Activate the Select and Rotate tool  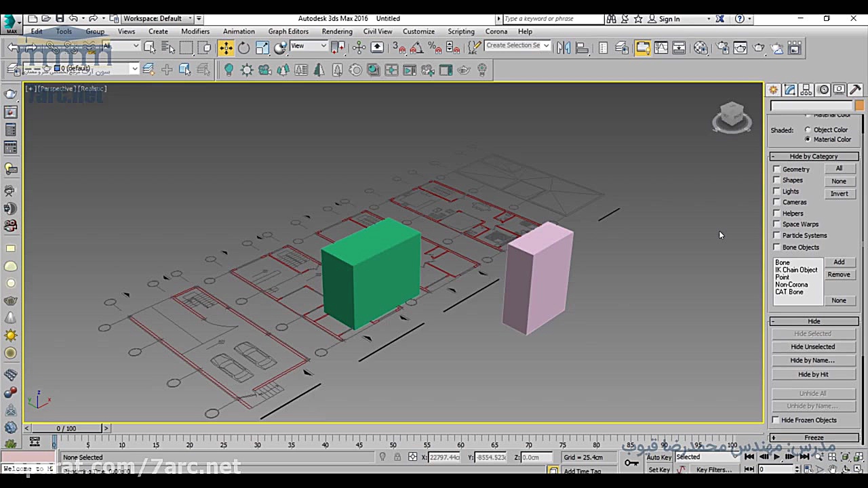click(243, 47)
